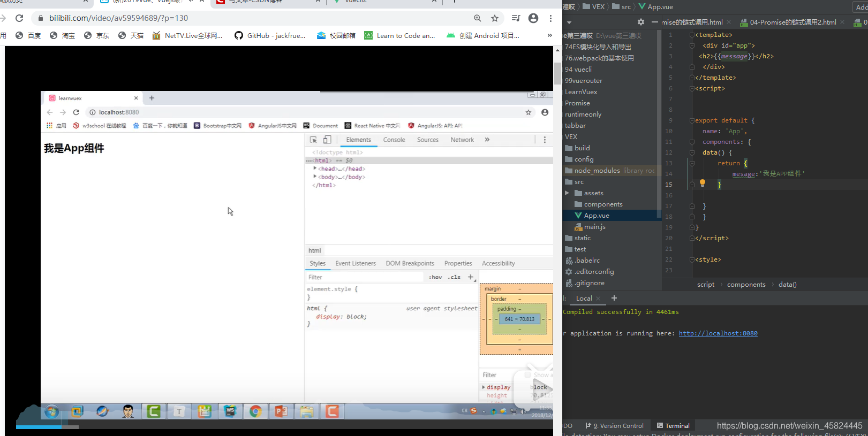Open a new tab beside learnvuex tab
Viewport: 868px width, 436px height.
(x=152, y=98)
